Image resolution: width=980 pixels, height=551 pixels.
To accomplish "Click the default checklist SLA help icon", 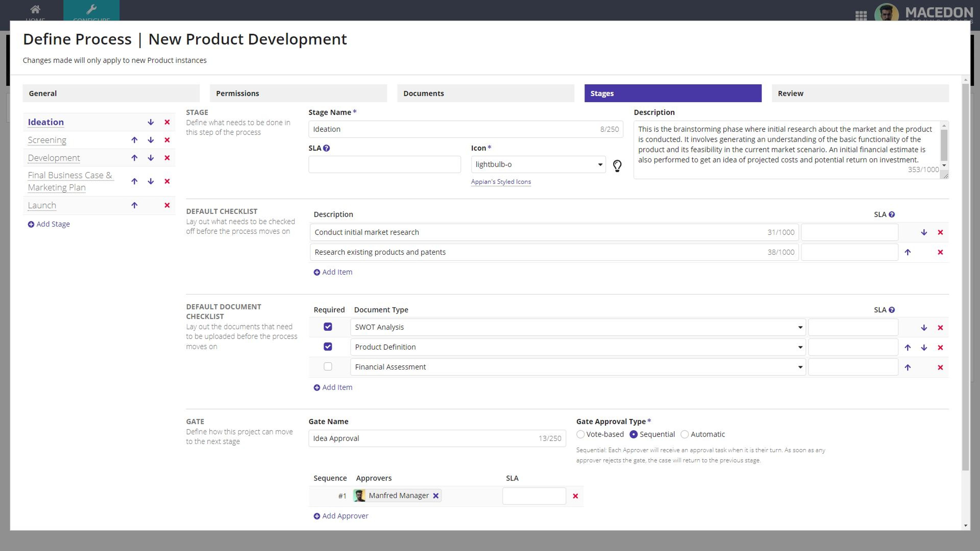I will 892,215.
